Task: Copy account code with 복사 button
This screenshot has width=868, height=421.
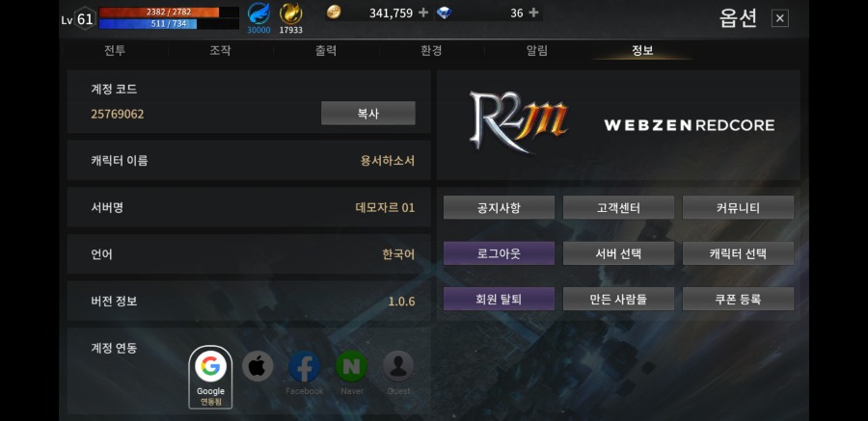Action: coord(368,114)
